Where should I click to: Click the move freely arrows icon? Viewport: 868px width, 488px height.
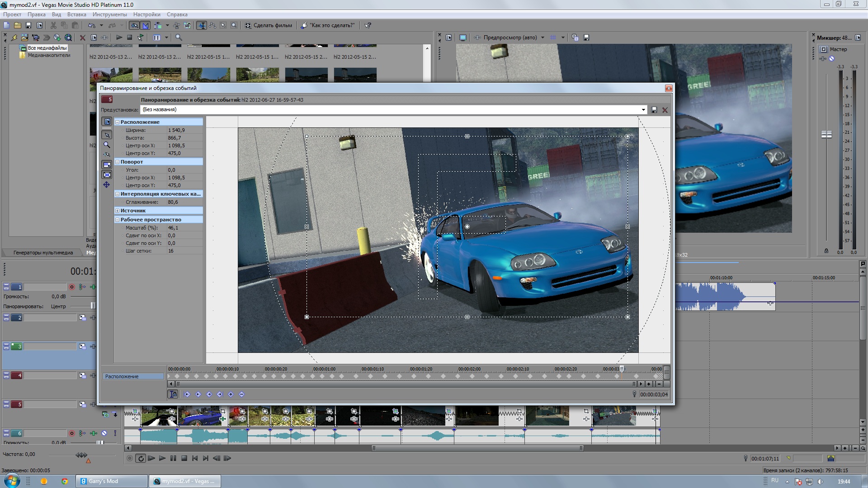click(x=107, y=185)
